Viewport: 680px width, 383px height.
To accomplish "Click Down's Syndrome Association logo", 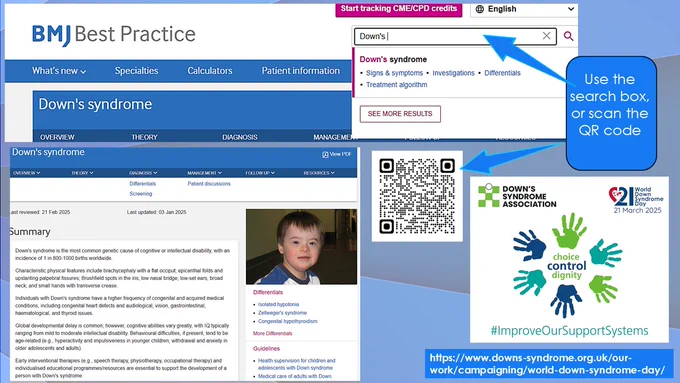I will tap(517, 196).
